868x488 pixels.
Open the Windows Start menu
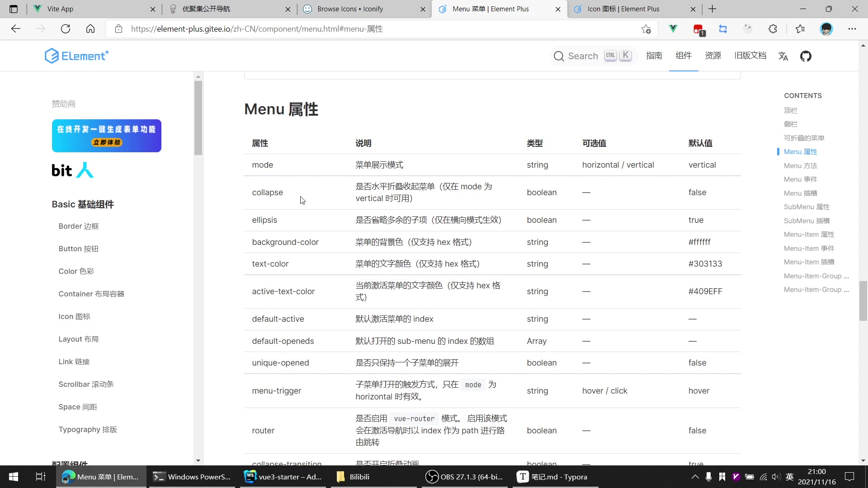(x=13, y=477)
